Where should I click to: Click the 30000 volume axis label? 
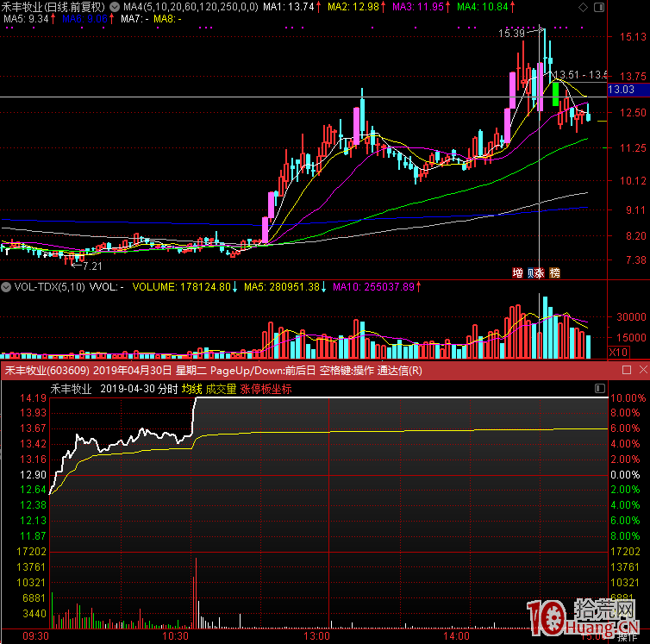point(631,316)
